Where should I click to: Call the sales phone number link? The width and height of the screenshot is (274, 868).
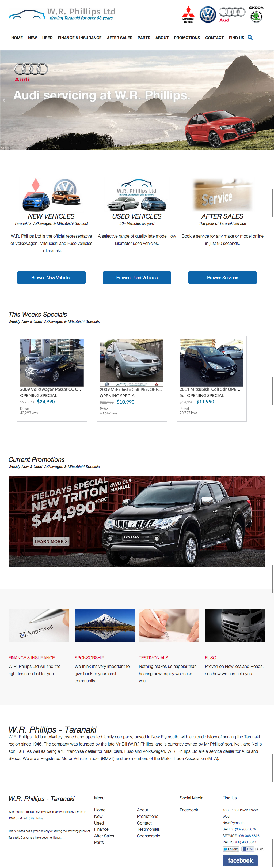point(245,829)
